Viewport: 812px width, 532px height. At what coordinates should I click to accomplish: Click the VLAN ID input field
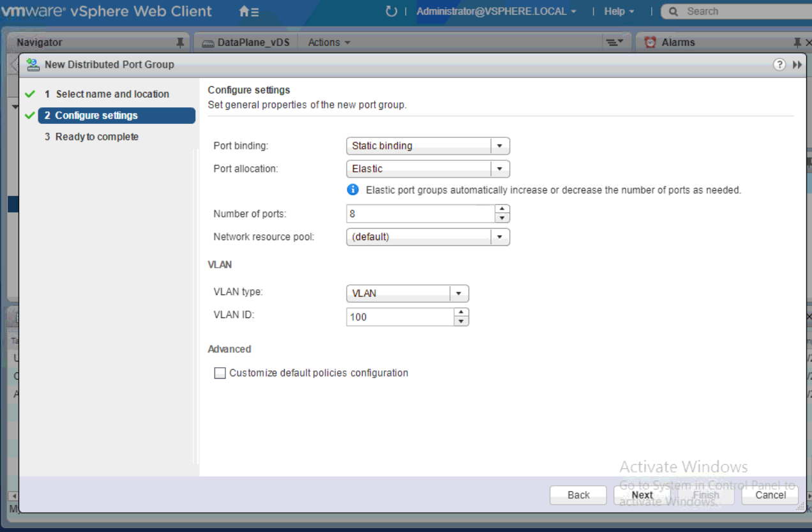[x=400, y=317]
